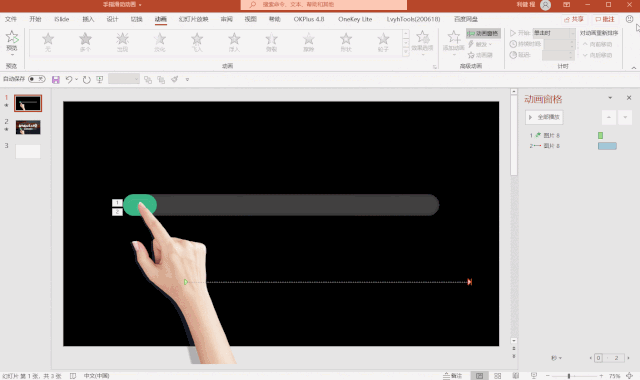The image size is (640, 380).
Task: Select the 无 (None) animation effect
Action: coord(48,42)
